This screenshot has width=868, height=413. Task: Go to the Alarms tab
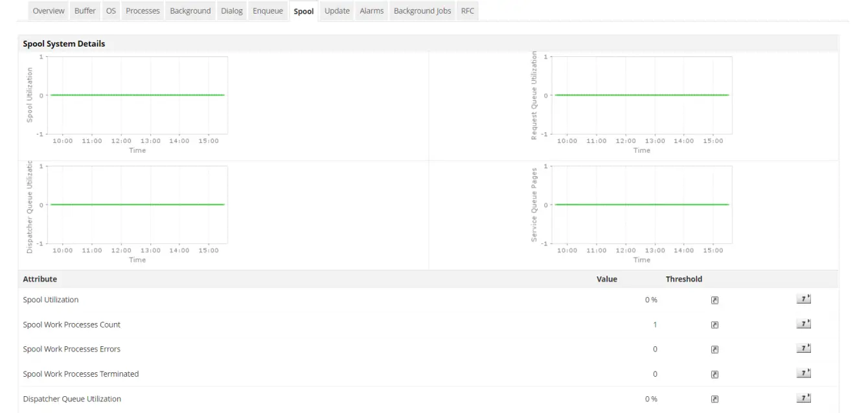pos(371,10)
